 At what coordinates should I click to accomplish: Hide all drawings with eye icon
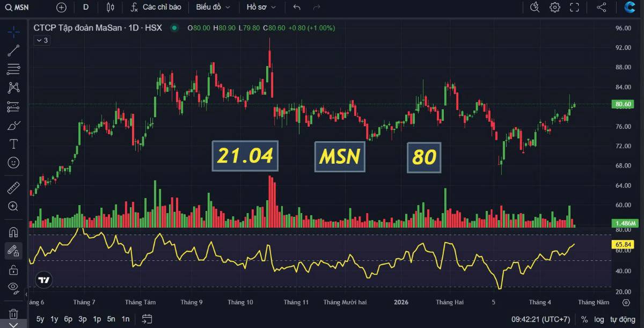tap(13, 287)
